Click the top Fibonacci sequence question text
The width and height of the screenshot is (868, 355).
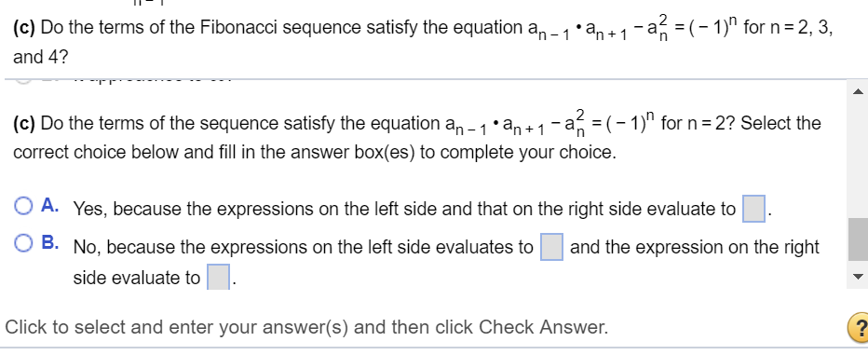point(423,27)
